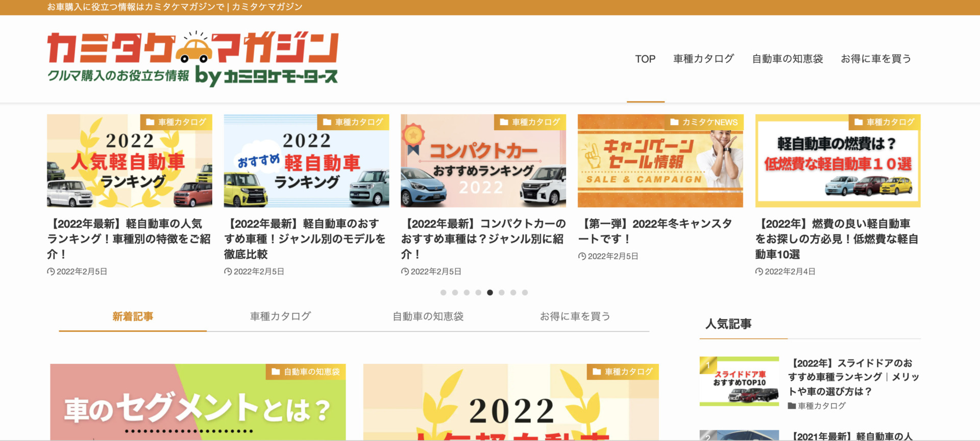Viewport: 980px width, 441px height.
Task: Click the header tagline お車購入に役立つ情報
Action: [x=175, y=7]
